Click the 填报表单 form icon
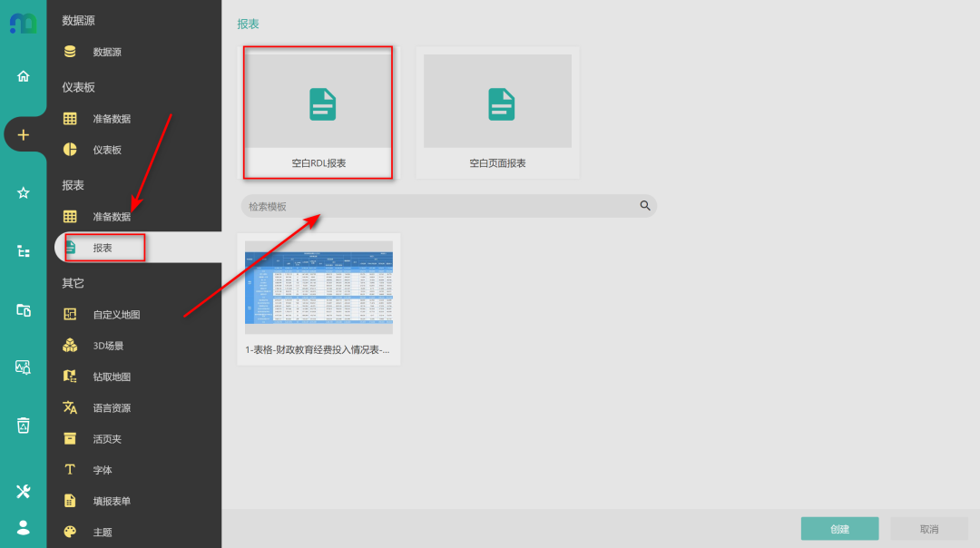Screen dimensions: 980x548 click(x=70, y=501)
